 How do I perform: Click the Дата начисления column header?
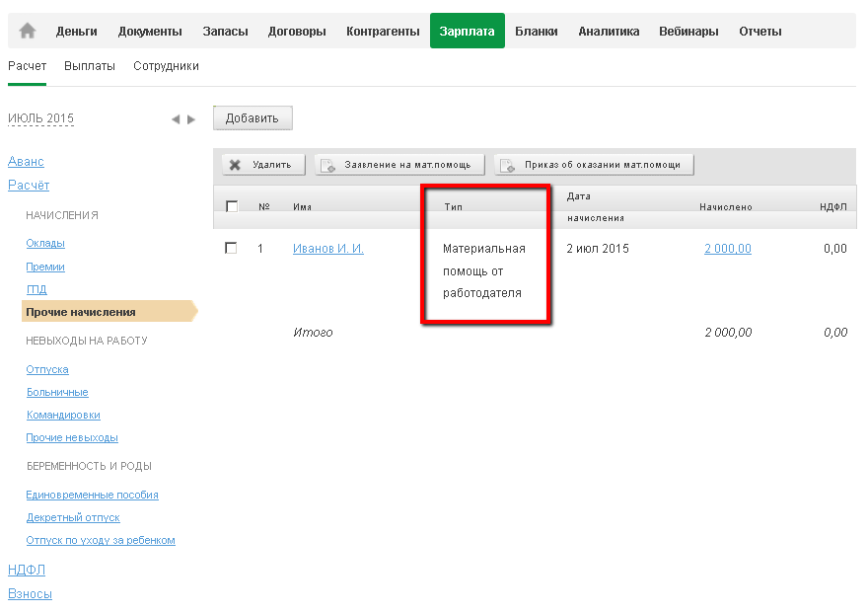596,207
